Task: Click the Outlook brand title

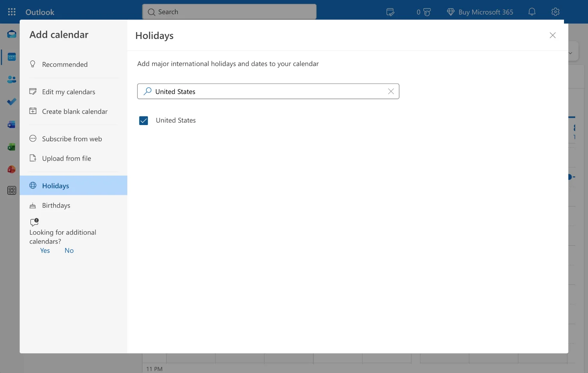Action: [40, 12]
